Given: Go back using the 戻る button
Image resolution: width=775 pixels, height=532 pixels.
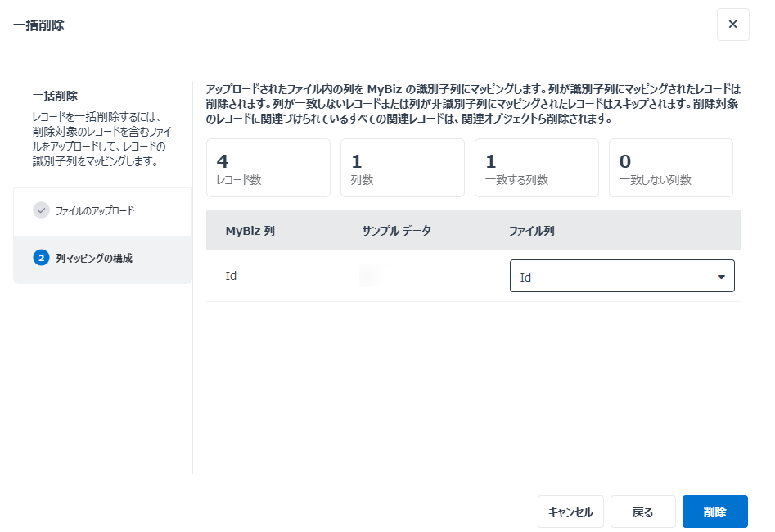Looking at the screenshot, I should (642, 511).
